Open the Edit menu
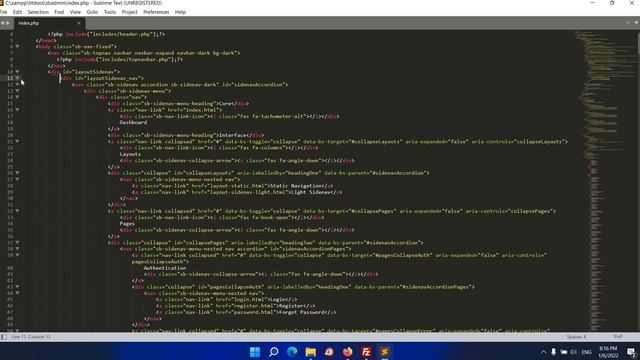 tap(17, 12)
